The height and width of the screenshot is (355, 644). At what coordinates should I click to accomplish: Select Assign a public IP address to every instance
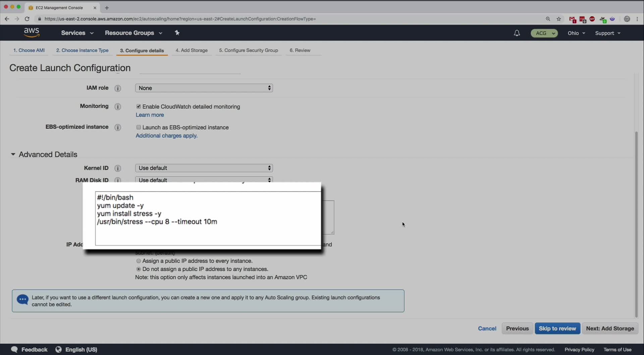click(x=139, y=261)
